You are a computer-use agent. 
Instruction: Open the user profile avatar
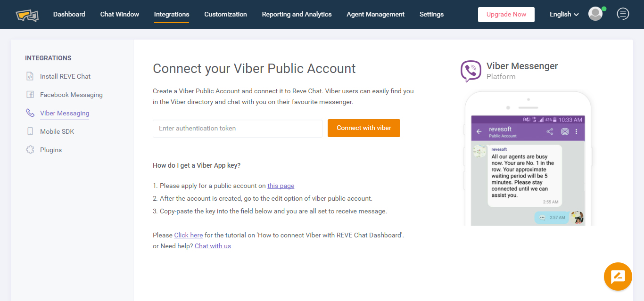click(595, 14)
